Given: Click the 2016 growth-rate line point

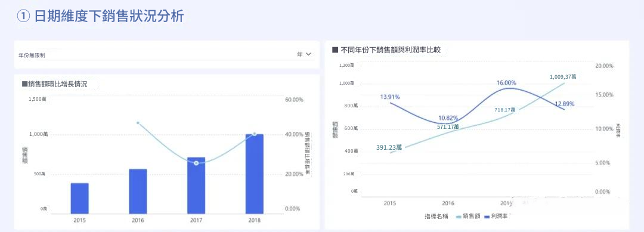Looking at the screenshot, I should (138, 123).
